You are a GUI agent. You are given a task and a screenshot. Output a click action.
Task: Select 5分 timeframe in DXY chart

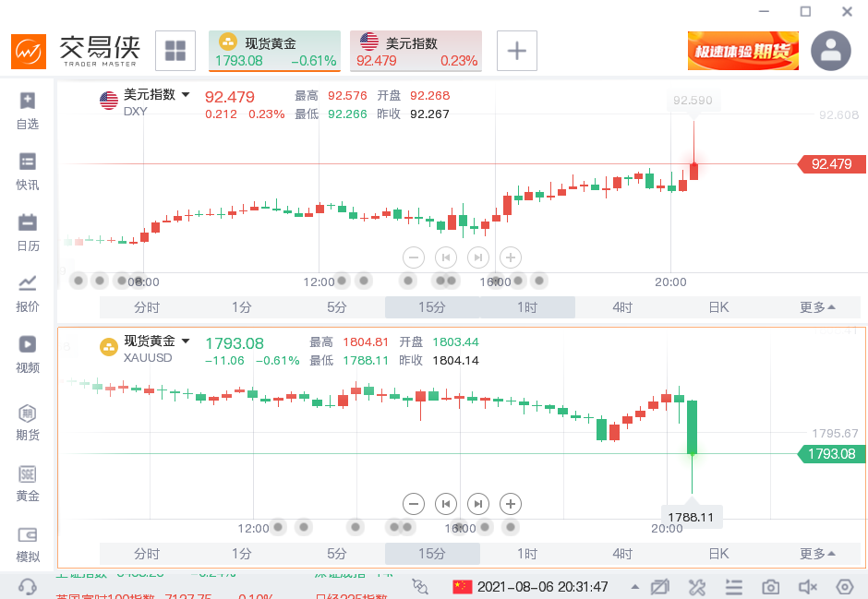(336, 307)
